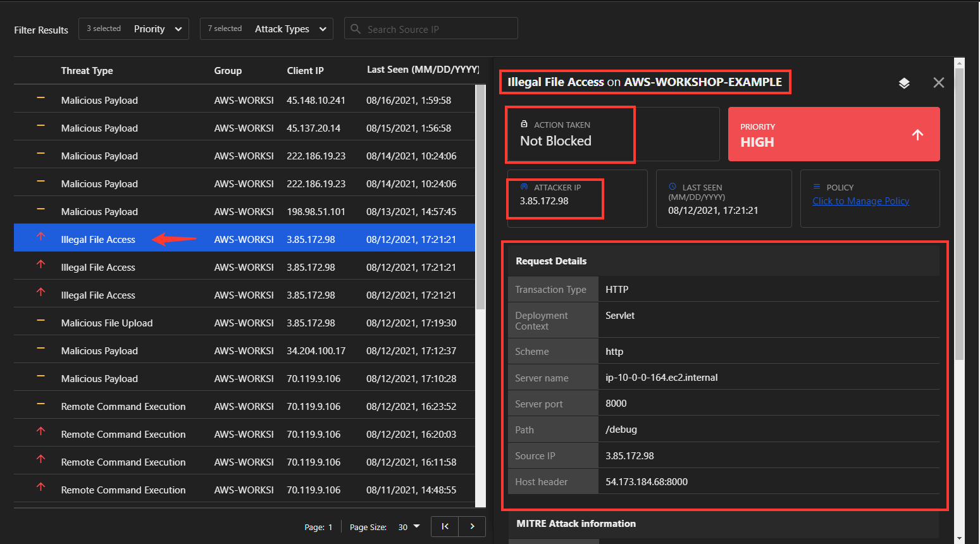Click the Transaction Type value HTTP
This screenshot has height=544, width=980.
(x=617, y=290)
